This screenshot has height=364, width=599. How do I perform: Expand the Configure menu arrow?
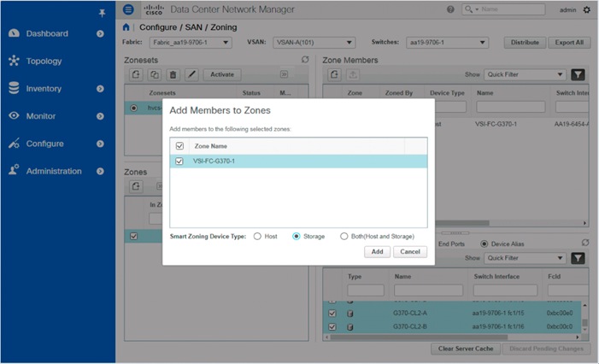[100, 144]
